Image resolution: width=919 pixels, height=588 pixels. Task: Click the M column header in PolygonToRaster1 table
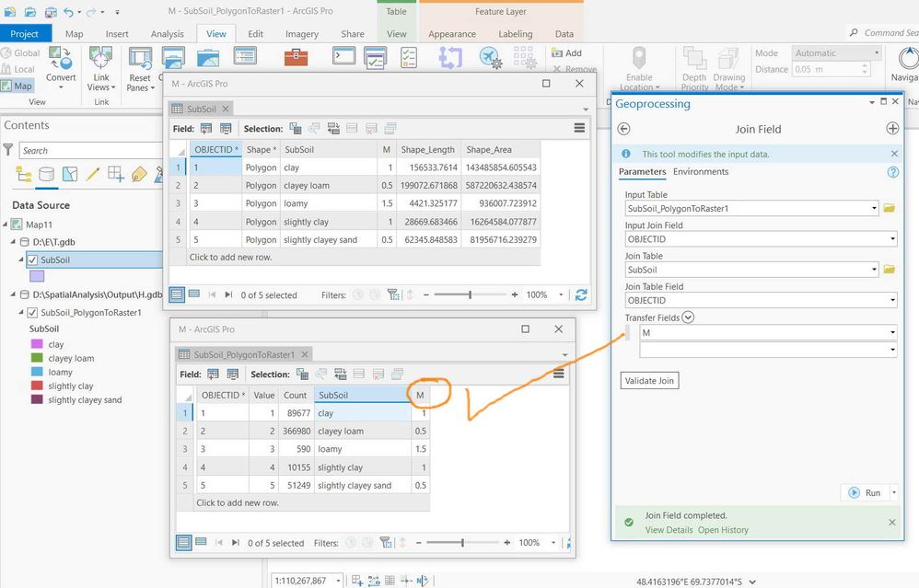pyautogui.click(x=420, y=396)
